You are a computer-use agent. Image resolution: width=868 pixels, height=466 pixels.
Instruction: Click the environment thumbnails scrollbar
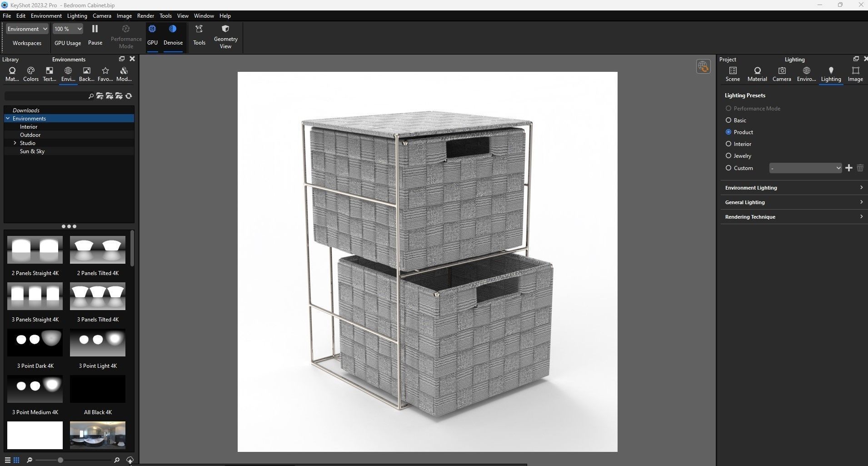[x=132, y=248]
